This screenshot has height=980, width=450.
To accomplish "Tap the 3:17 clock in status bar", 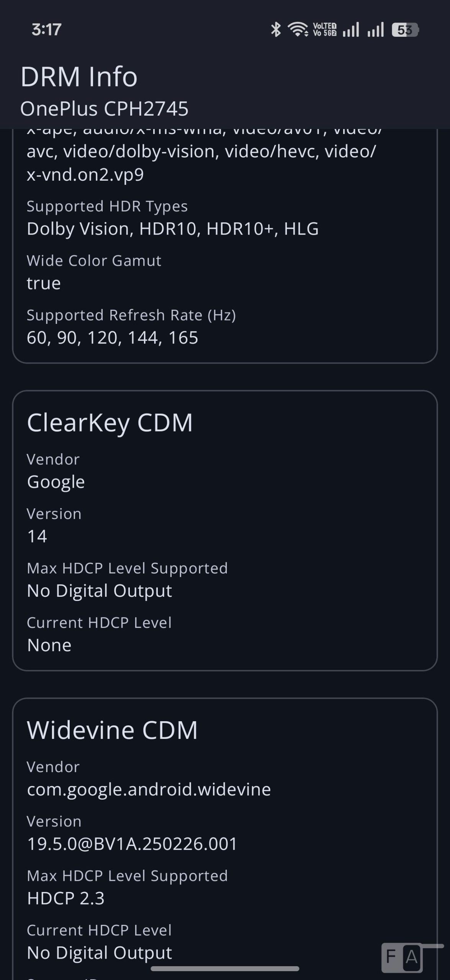I will [x=46, y=30].
